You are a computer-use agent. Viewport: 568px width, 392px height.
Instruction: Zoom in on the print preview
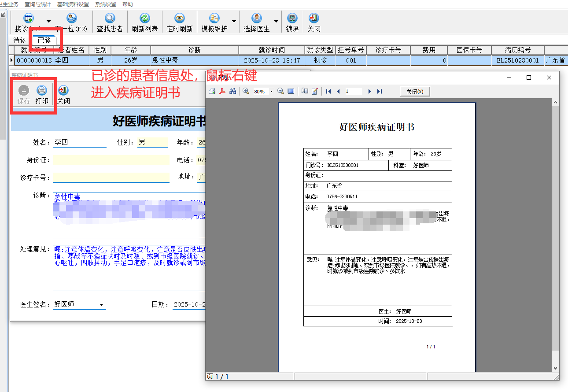(x=246, y=91)
